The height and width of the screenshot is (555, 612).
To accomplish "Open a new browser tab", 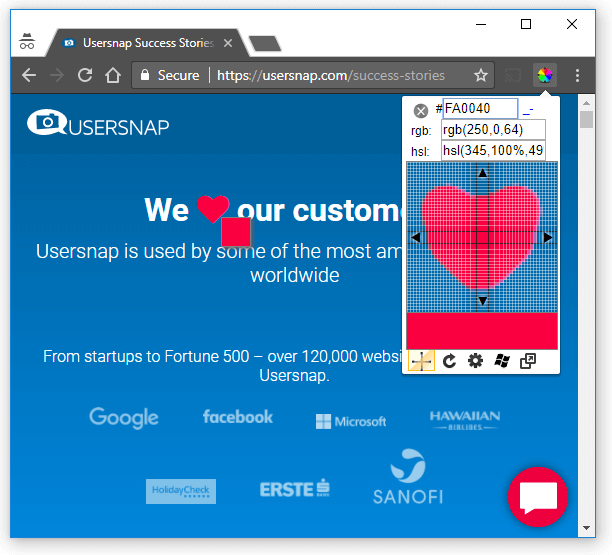I will point(265,43).
